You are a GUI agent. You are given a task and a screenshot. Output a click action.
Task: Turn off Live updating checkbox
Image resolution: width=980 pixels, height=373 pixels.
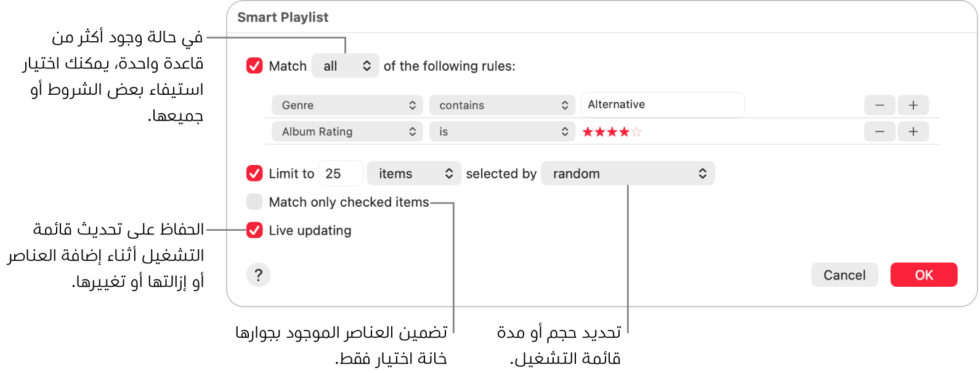pos(254,230)
